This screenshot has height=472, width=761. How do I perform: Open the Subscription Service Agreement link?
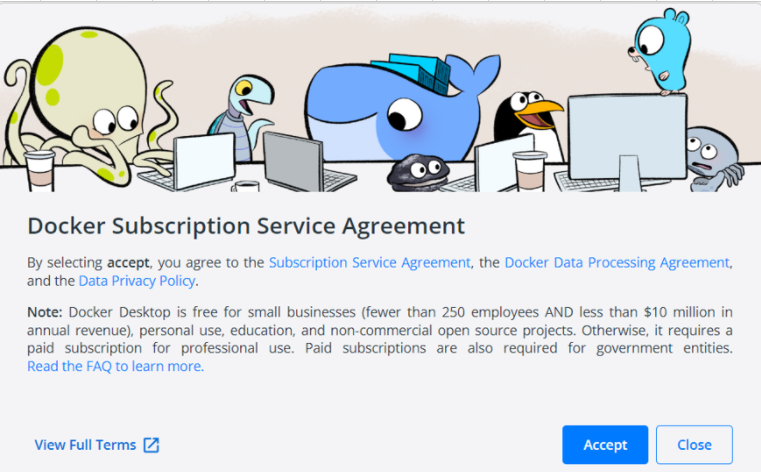[370, 262]
